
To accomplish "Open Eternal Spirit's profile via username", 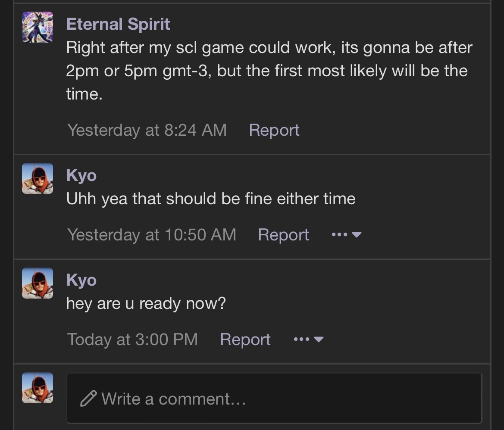I will 118,24.
